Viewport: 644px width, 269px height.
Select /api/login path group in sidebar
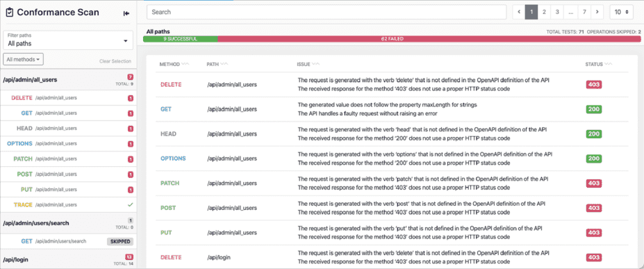point(68,259)
